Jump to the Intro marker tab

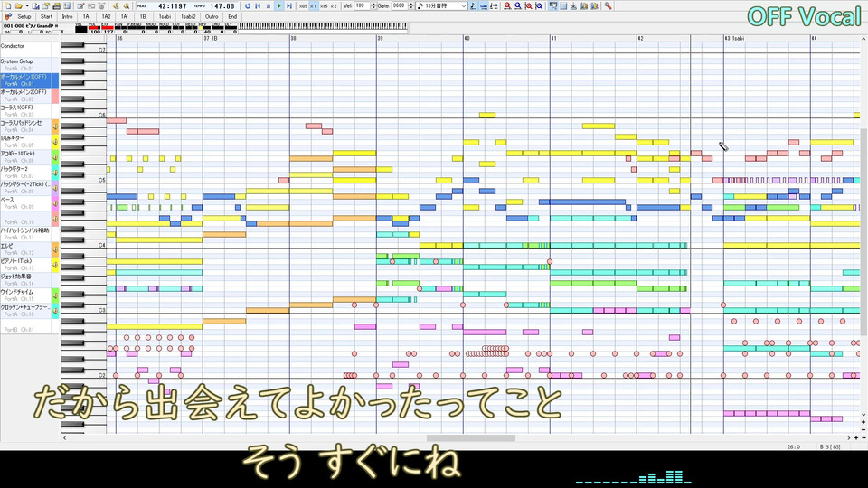67,16
